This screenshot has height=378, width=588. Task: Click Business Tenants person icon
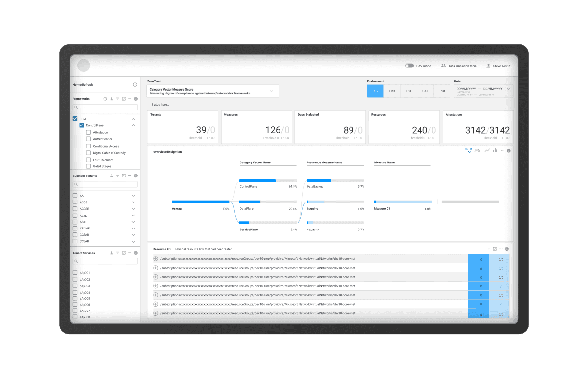(x=112, y=176)
